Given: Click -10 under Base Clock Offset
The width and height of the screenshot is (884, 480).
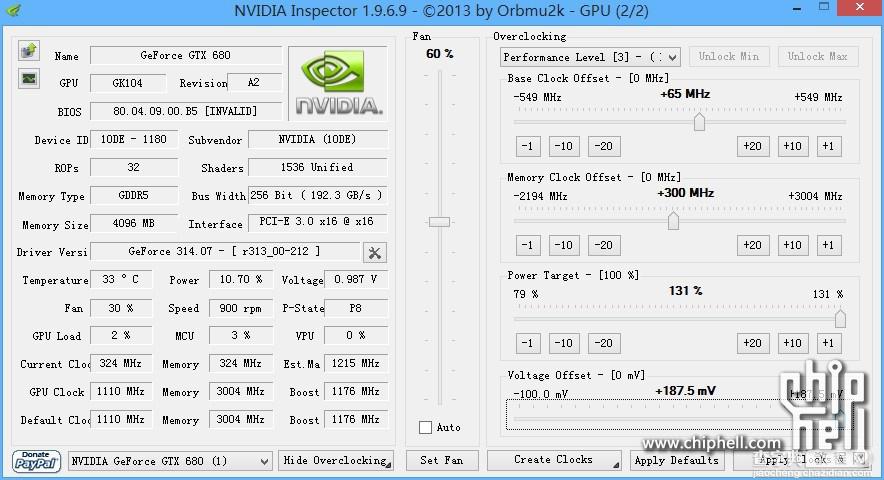Looking at the screenshot, I should point(563,146).
